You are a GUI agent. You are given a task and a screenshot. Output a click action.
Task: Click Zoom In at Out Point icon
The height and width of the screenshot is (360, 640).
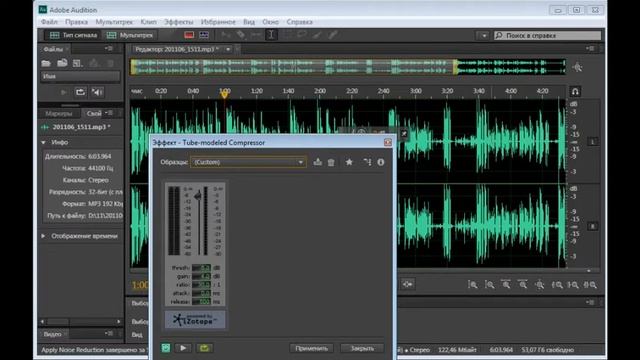(x=573, y=285)
